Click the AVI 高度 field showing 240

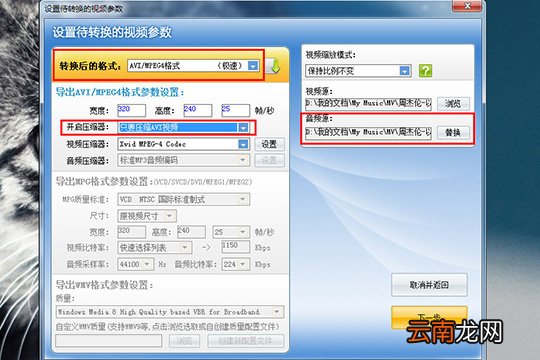point(197,111)
